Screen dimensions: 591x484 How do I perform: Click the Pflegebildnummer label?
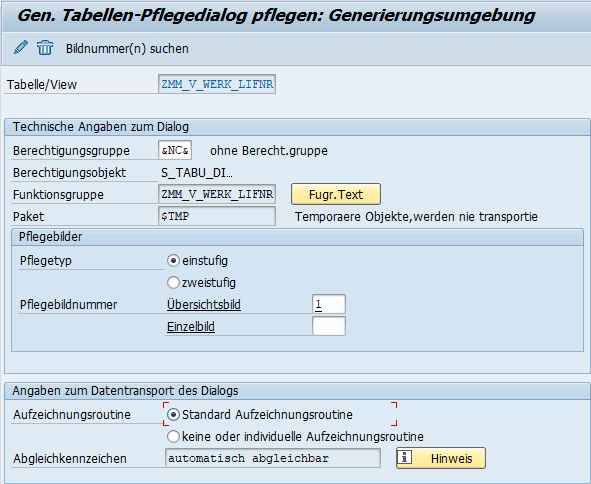pos(69,305)
